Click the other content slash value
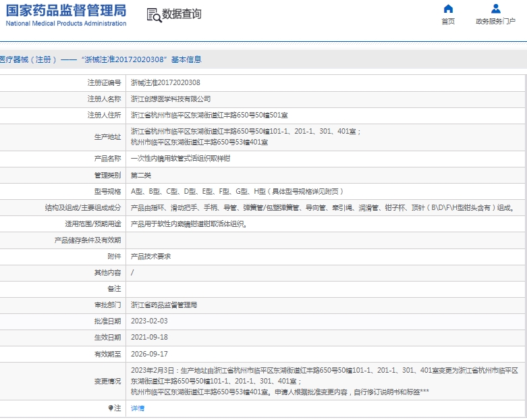 (x=132, y=272)
